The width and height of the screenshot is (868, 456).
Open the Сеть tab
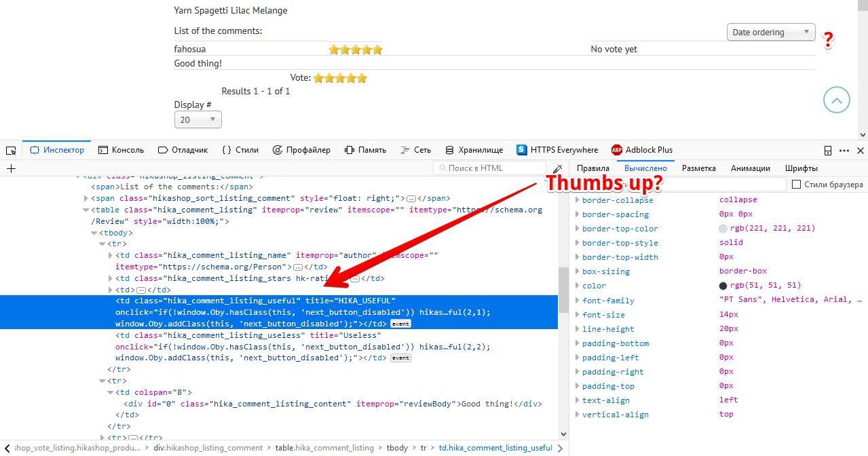415,150
